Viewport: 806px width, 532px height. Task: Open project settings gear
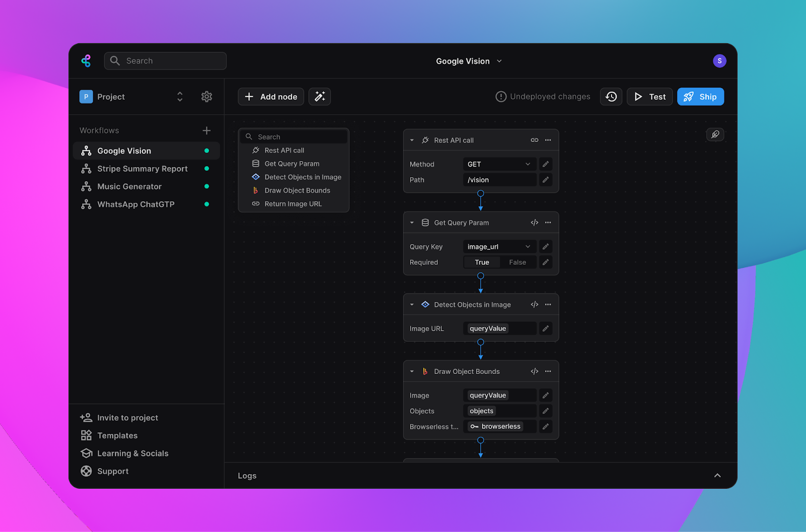point(207,97)
